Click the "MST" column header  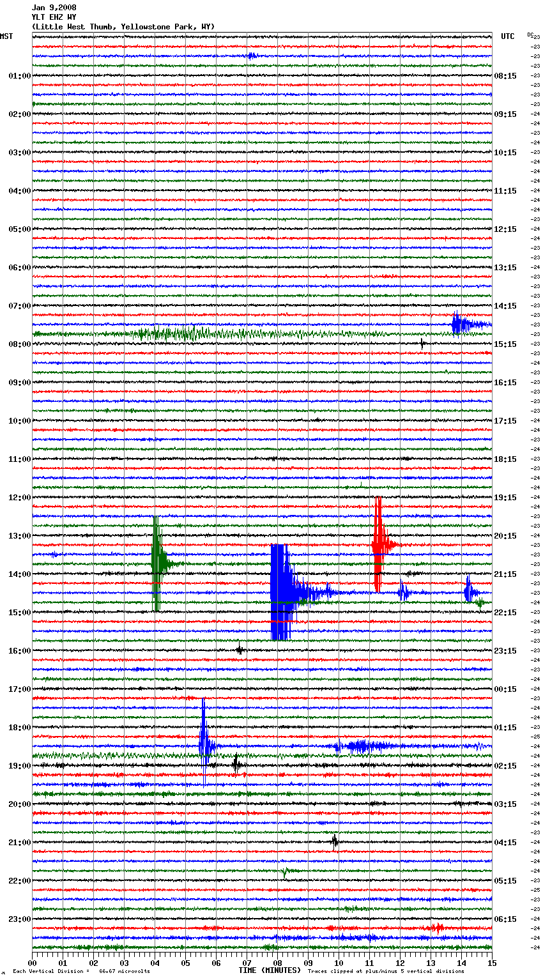pyautogui.click(x=6, y=36)
